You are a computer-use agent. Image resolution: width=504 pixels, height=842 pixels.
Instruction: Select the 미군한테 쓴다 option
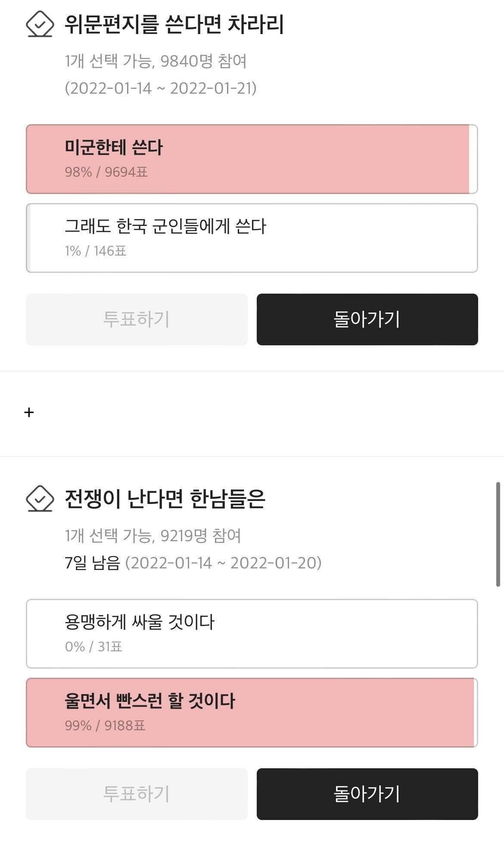(252, 159)
